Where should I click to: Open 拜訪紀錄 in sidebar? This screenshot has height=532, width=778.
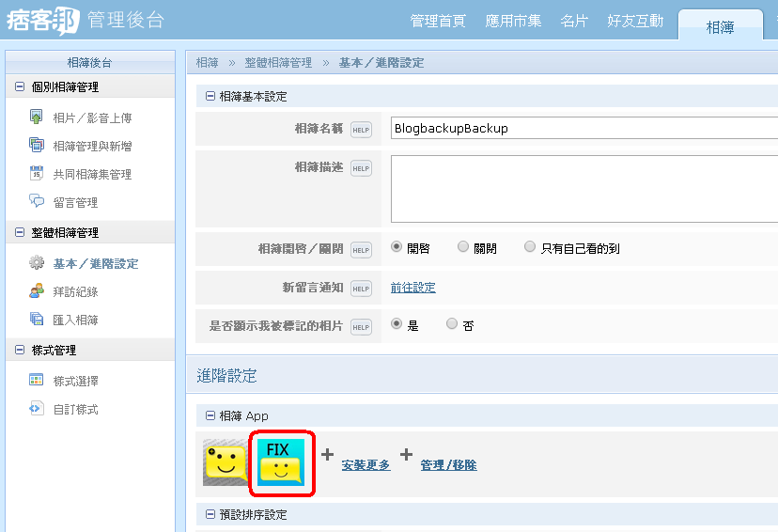pyautogui.click(x=75, y=291)
